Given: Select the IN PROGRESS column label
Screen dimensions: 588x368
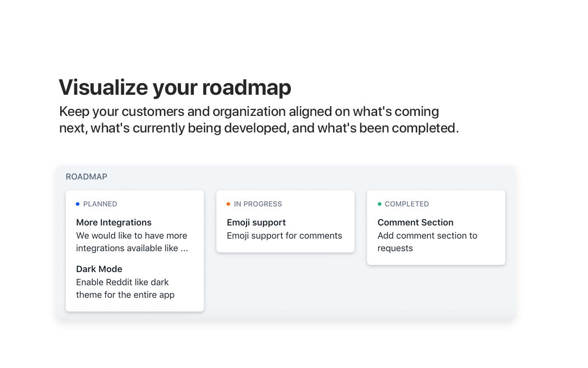Looking at the screenshot, I should tap(258, 204).
